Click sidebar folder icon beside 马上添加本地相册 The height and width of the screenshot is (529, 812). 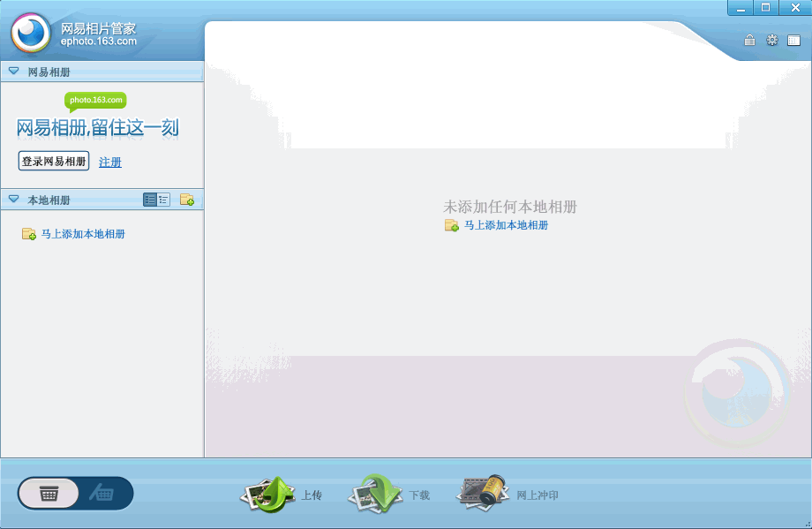point(29,234)
